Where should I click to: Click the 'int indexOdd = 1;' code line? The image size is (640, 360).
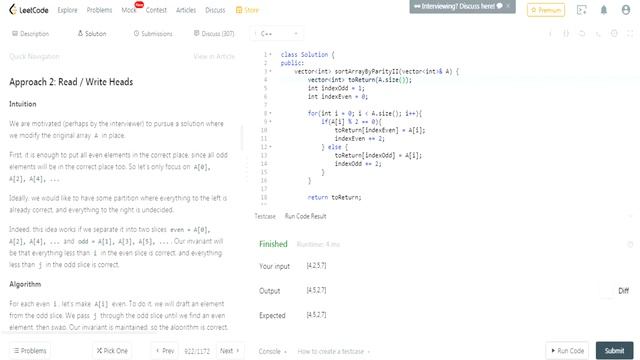336,88
